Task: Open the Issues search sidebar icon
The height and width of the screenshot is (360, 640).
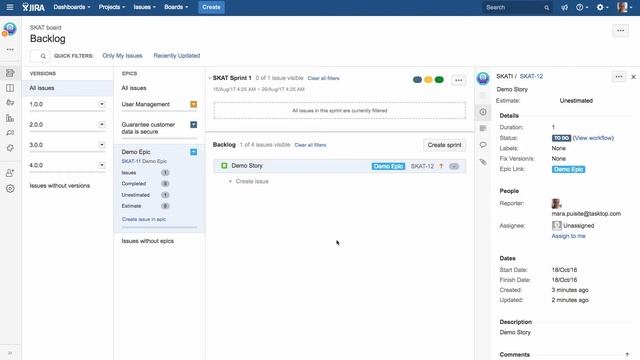Action: point(10,133)
